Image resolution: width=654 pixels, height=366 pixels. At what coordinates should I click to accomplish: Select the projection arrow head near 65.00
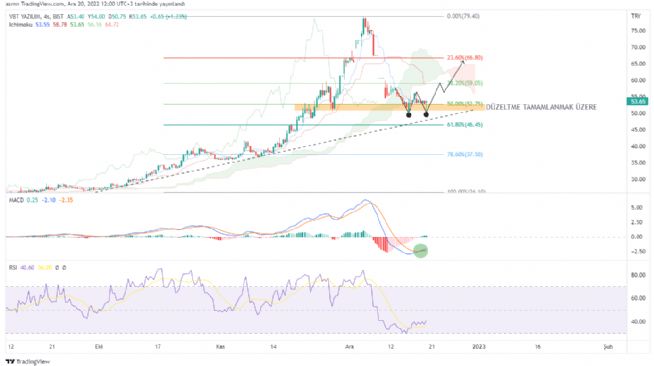pyautogui.click(x=463, y=63)
